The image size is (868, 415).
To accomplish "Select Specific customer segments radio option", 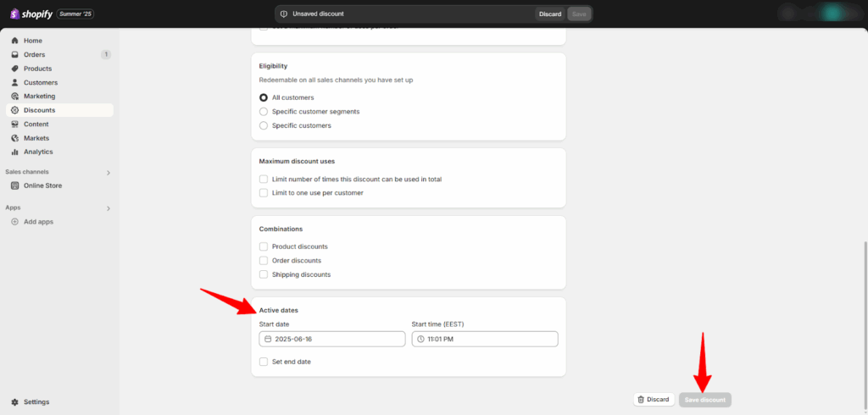I will (x=264, y=112).
